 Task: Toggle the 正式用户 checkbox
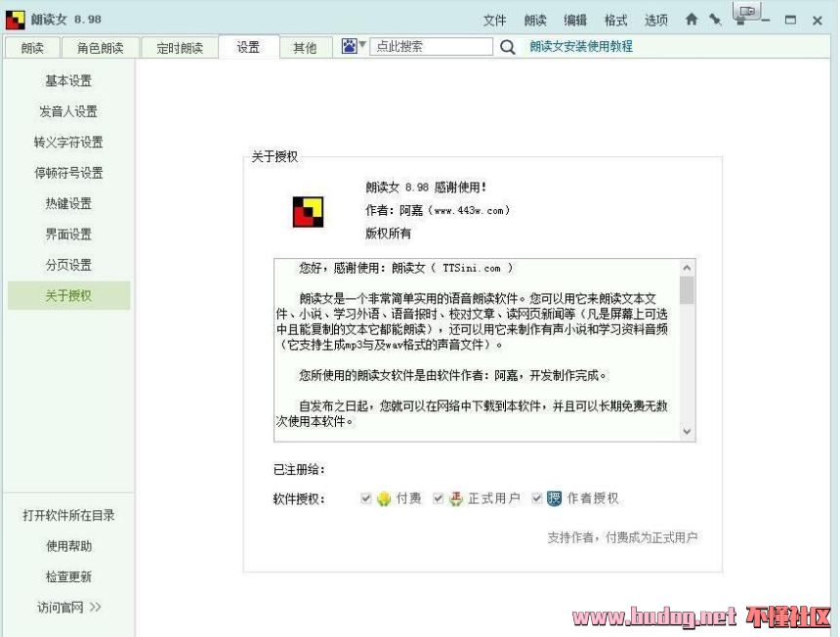click(438, 499)
